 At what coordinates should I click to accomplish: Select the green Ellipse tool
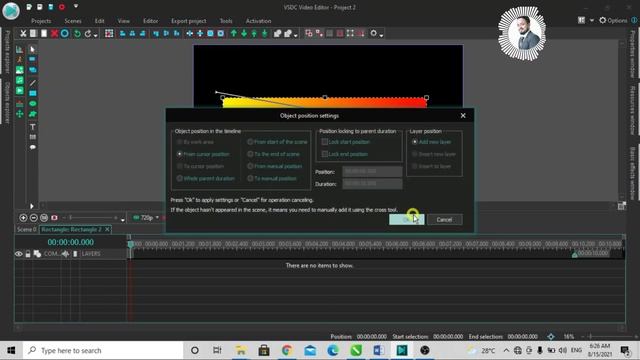(x=33, y=104)
